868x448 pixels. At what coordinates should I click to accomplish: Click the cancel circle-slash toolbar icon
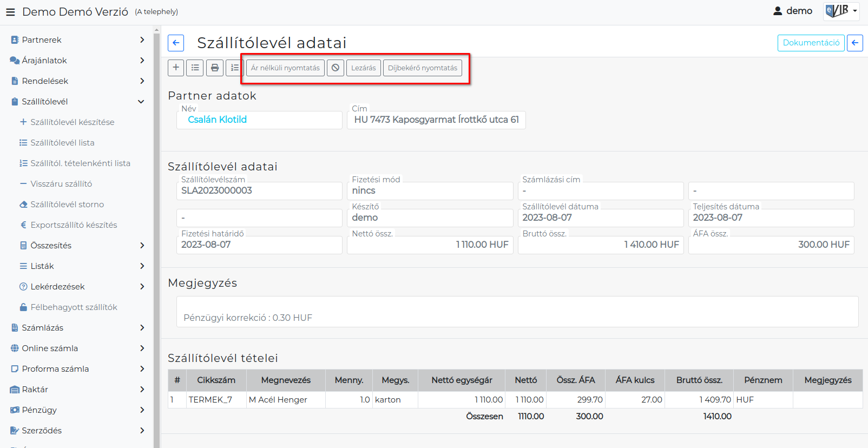click(336, 68)
